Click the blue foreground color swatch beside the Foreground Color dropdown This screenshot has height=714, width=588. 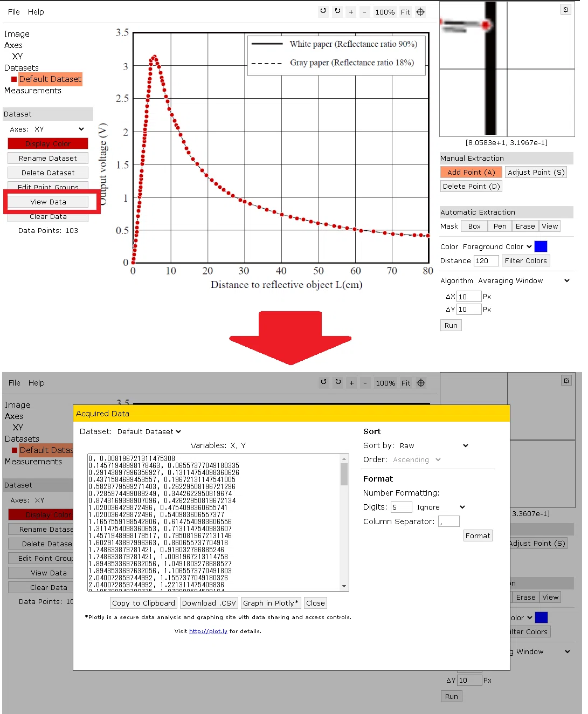[541, 246]
